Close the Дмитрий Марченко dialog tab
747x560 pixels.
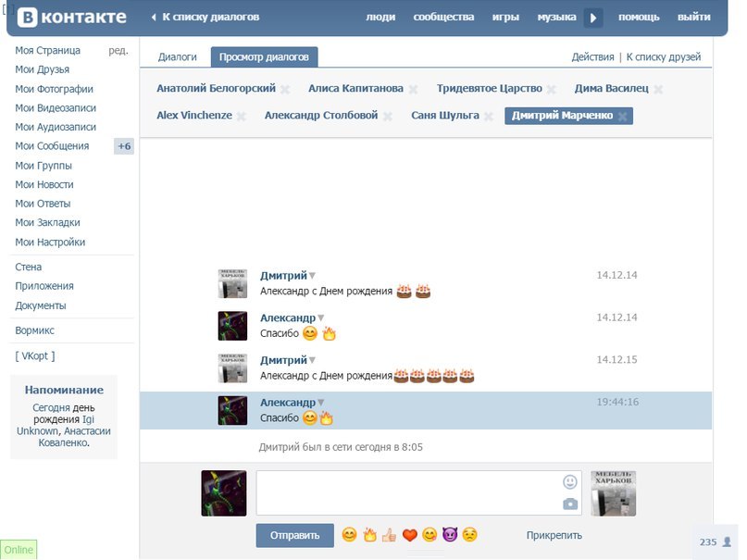(x=623, y=117)
